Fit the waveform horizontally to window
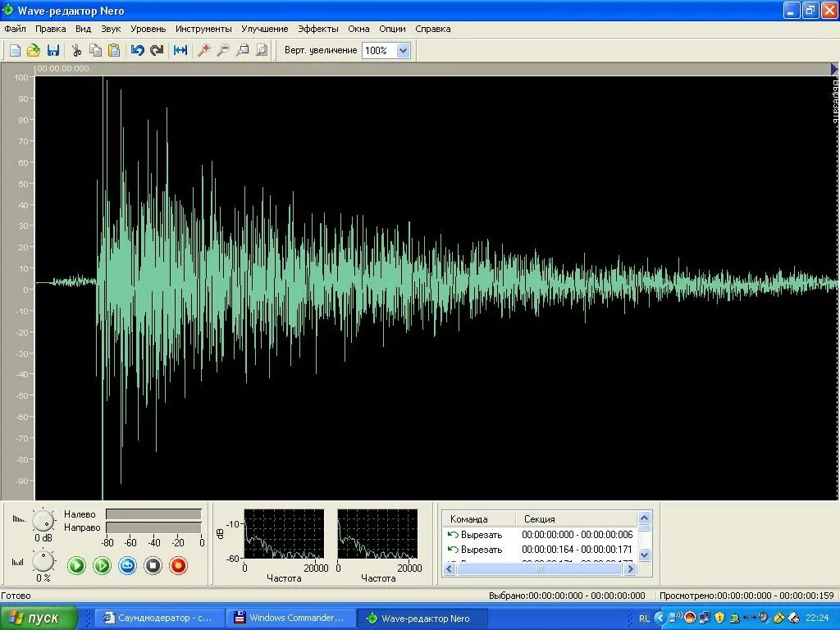Image resolution: width=840 pixels, height=630 pixels. click(180, 50)
